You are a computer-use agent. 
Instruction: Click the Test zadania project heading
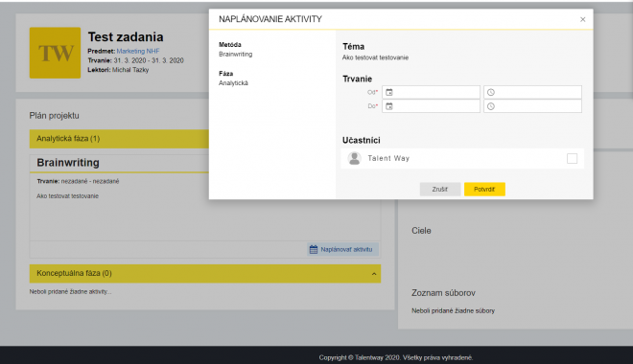pyautogui.click(x=126, y=37)
